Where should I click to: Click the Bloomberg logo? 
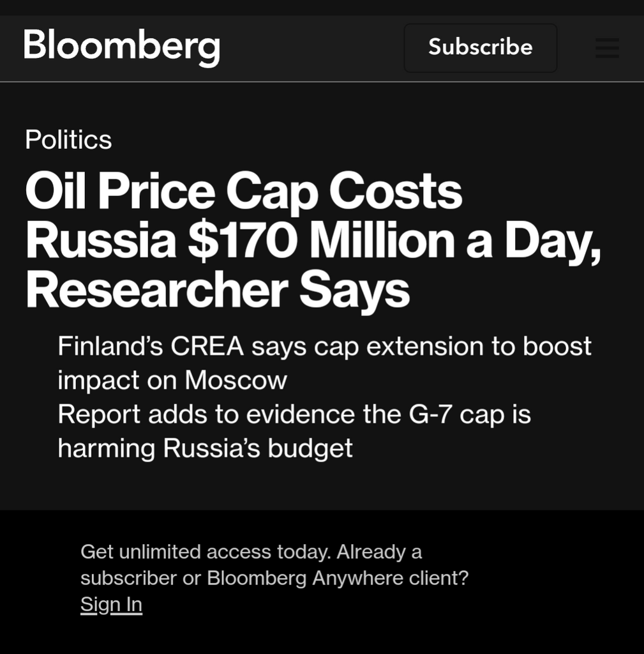[x=122, y=47]
